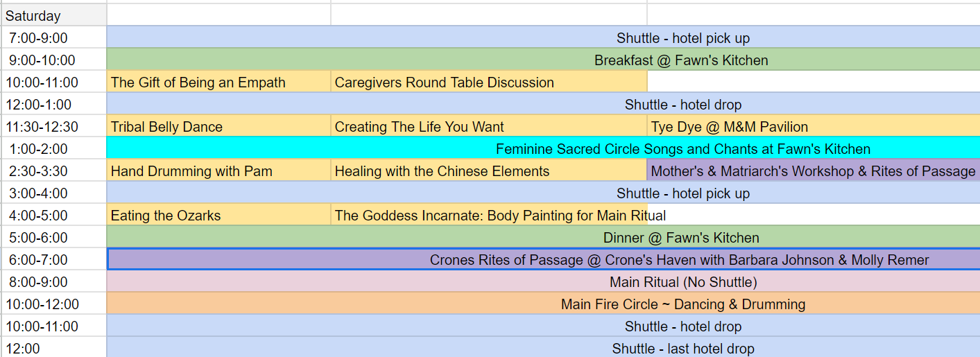
Task: Select Caregivers Round Table Discussion cell
Action: (489, 82)
